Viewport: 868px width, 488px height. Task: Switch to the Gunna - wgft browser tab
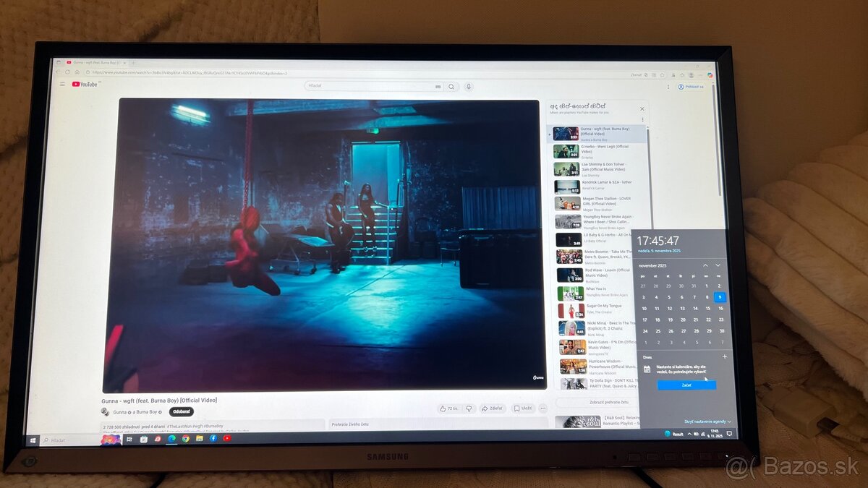tap(93, 63)
